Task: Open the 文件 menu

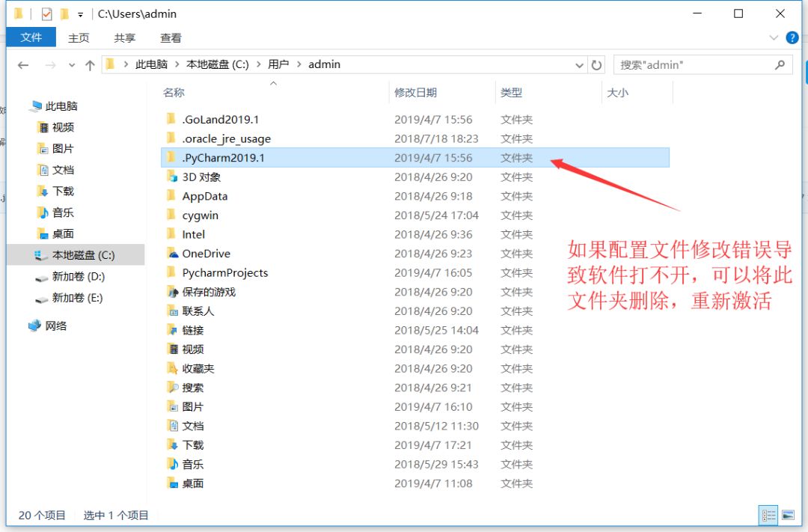Action: (31, 37)
